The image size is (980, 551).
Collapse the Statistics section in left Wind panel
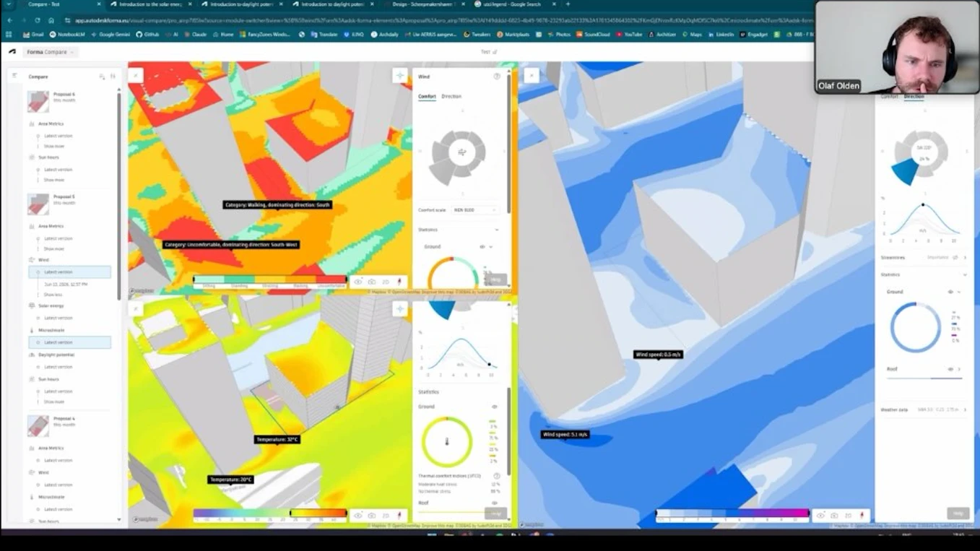click(497, 230)
